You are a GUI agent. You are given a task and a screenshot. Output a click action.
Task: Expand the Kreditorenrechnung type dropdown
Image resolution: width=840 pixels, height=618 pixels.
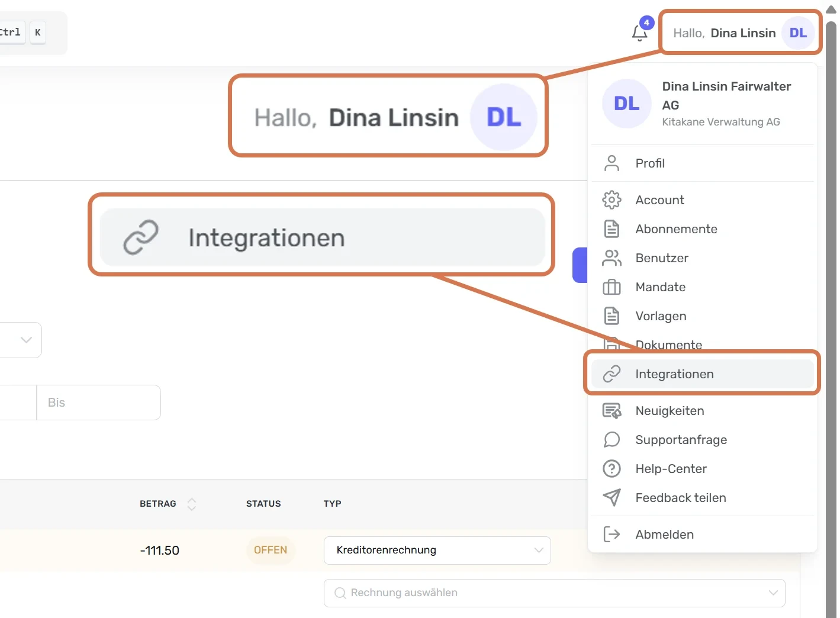coord(437,551)
